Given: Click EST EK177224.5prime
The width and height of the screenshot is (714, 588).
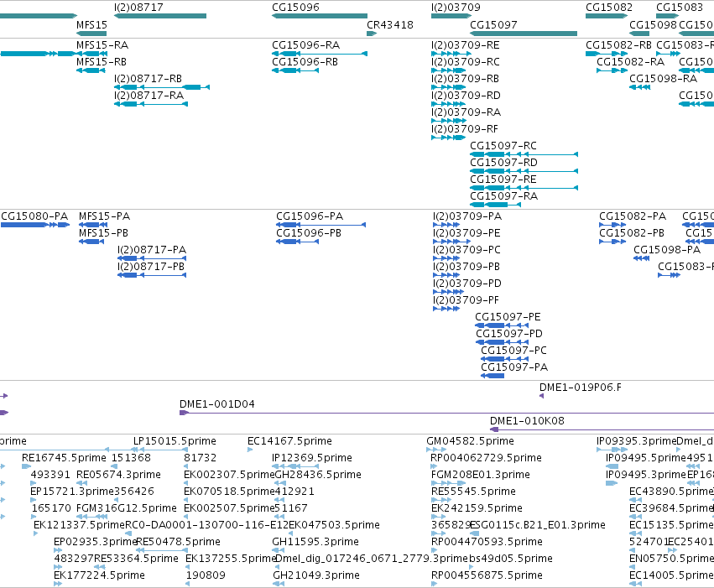Looking at the screenshot, I should click(x=58, y=584).
